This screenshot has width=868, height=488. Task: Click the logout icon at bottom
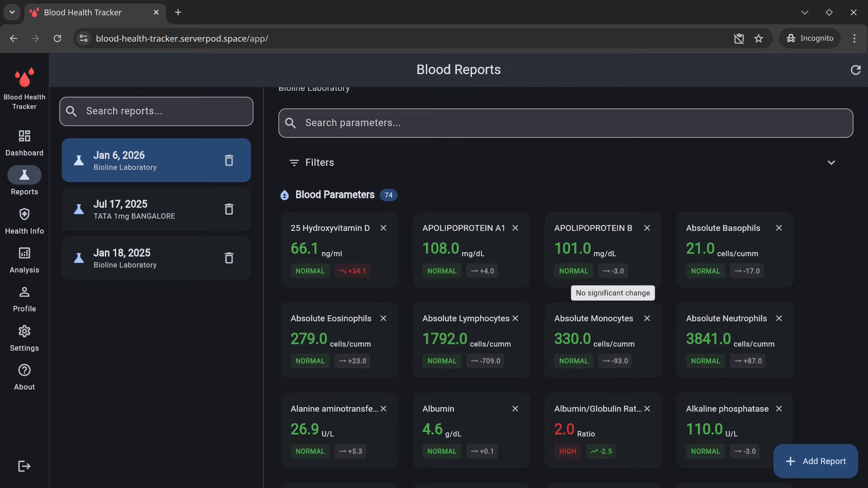click(x=24, y=466)
